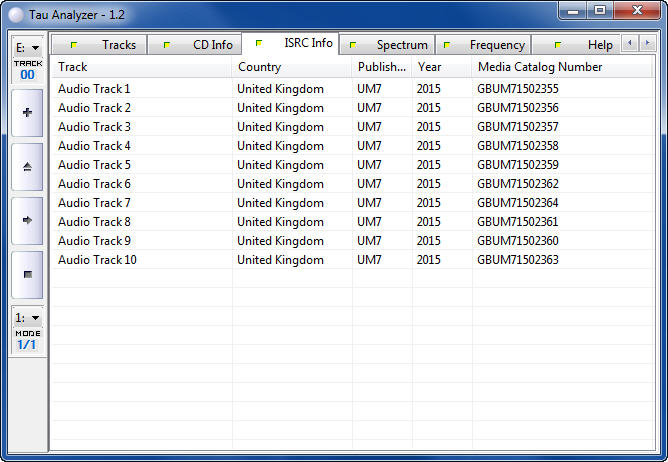
Task: Go to the Frequency tab
Action: tap(487, 45)
